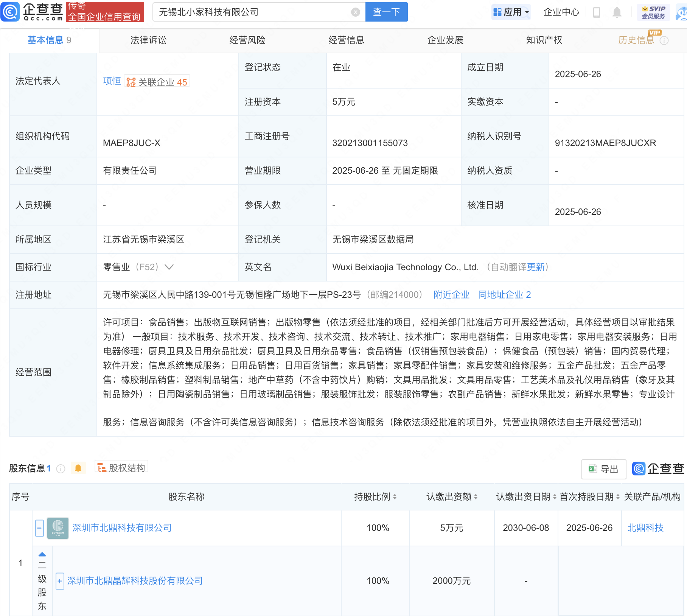Open 企业中心 in the header
This screenshot has height=616, width=687.
[x=561, y=12]
